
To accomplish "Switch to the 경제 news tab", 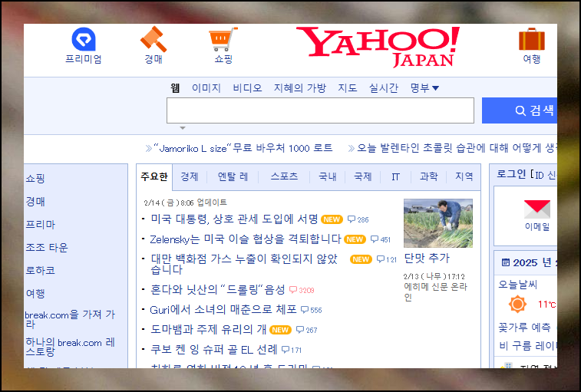I will (x=190, y=176).
